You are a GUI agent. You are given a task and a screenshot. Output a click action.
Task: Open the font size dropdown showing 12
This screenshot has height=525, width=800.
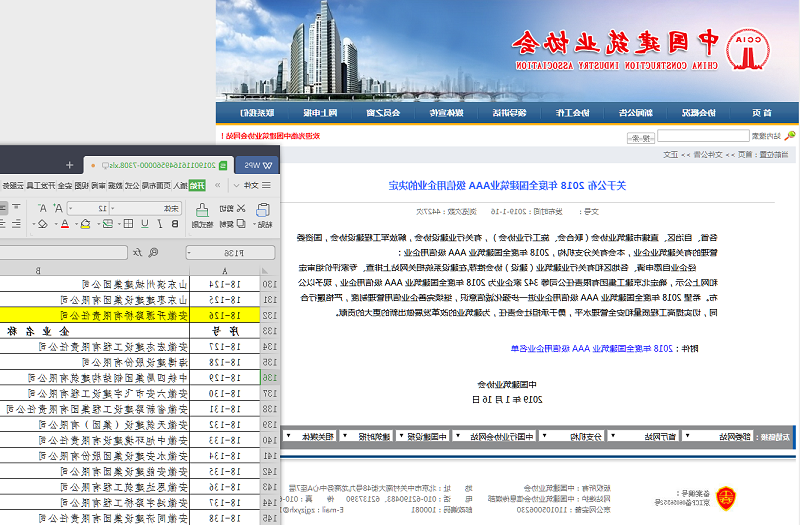(71, 208)
